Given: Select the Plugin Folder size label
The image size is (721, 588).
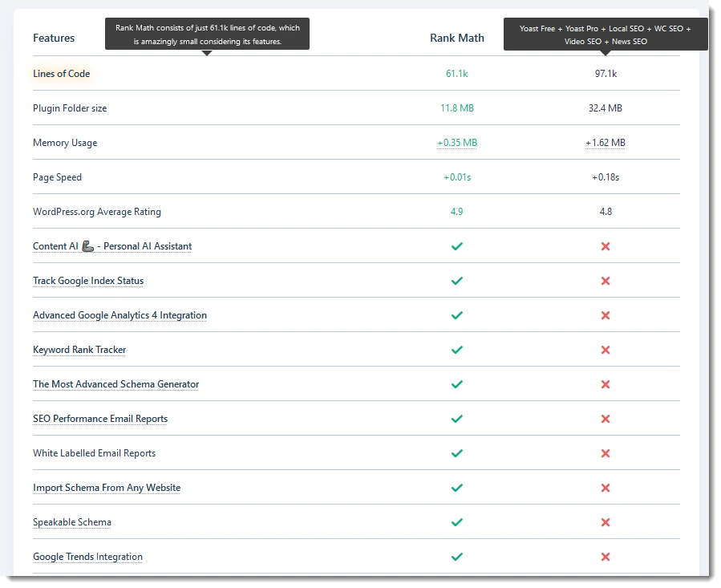Looking at the screenshot, I should tap(70, 108).
